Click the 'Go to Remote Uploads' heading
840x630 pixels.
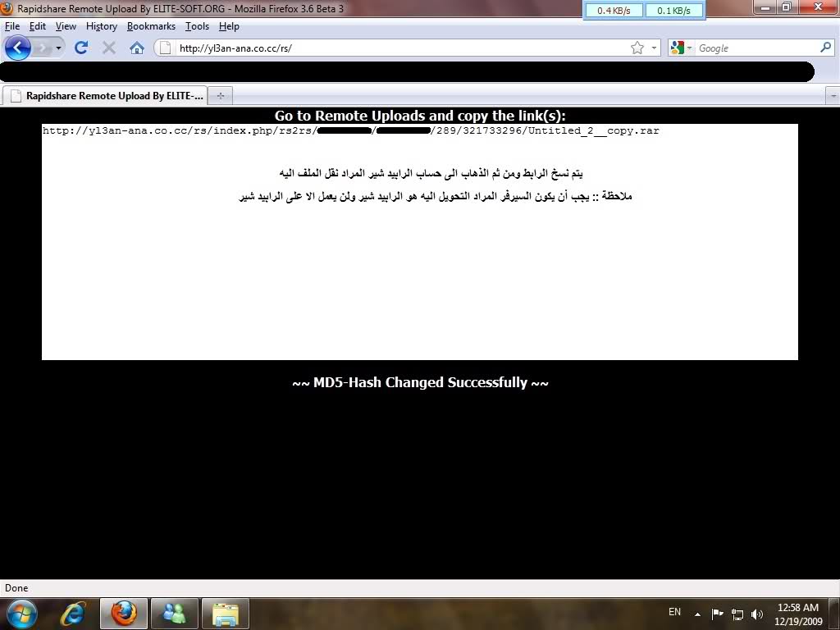(420, 116)
